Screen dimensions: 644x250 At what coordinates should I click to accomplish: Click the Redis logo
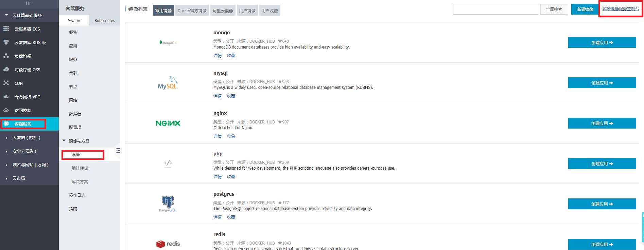click(x=168, y=244)
